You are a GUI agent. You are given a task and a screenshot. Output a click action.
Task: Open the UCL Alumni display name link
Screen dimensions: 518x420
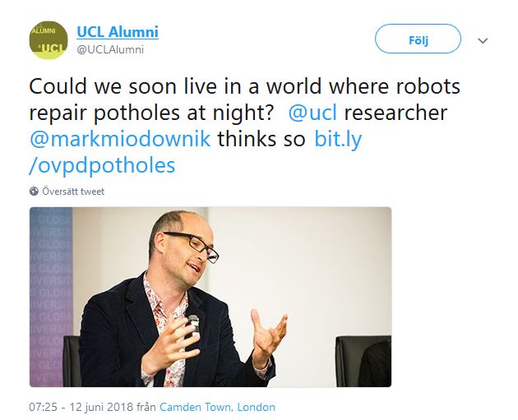click(x=118, y=32)
